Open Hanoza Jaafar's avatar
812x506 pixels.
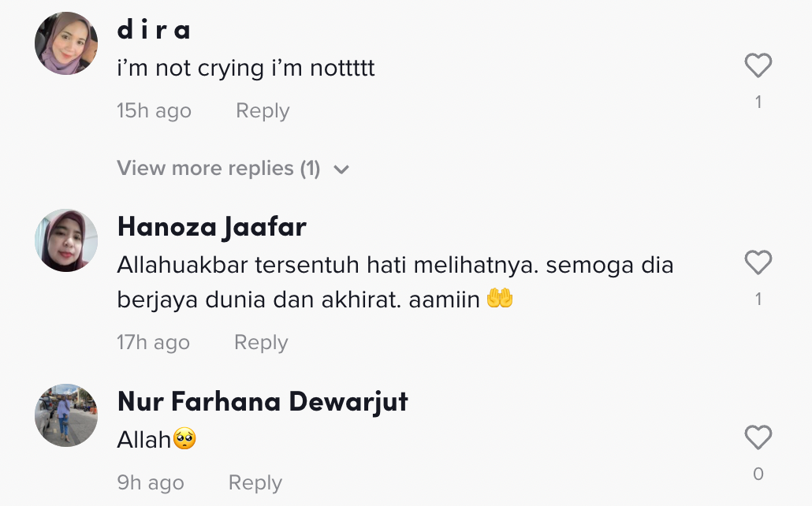tap(66, 240)
